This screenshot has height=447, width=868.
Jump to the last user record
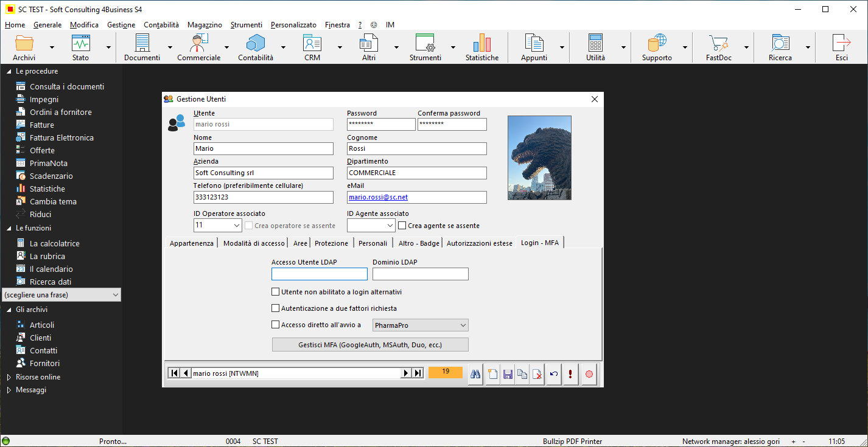point(418,373)
